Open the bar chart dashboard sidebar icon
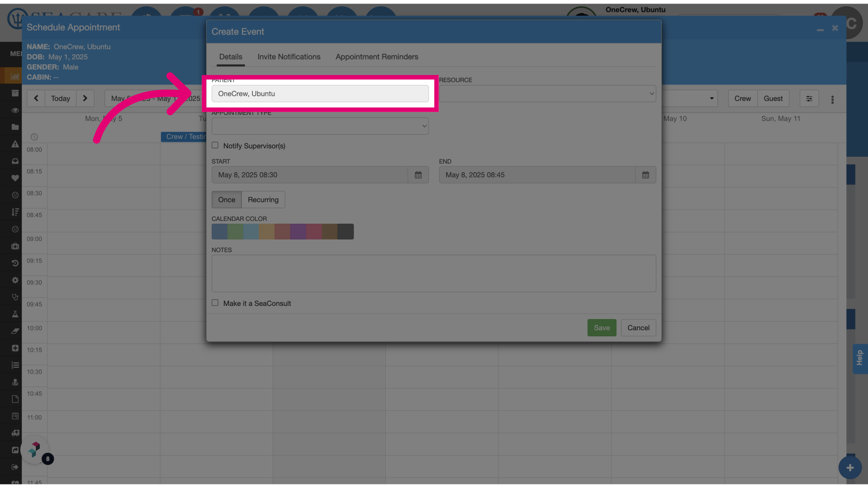This screenshot has width=868, height=488. pyautogui.click(x=15, y=76)
